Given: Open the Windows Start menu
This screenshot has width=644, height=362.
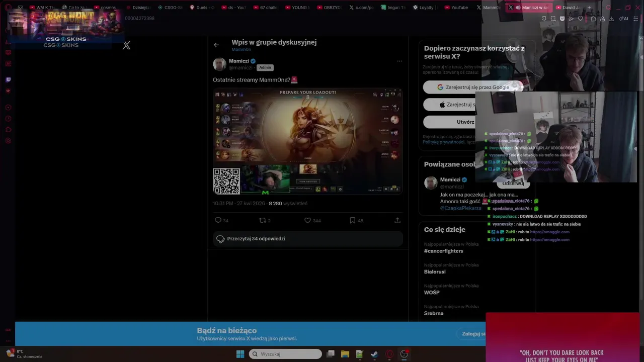Looking at the screenshot, I should [240, 354].
